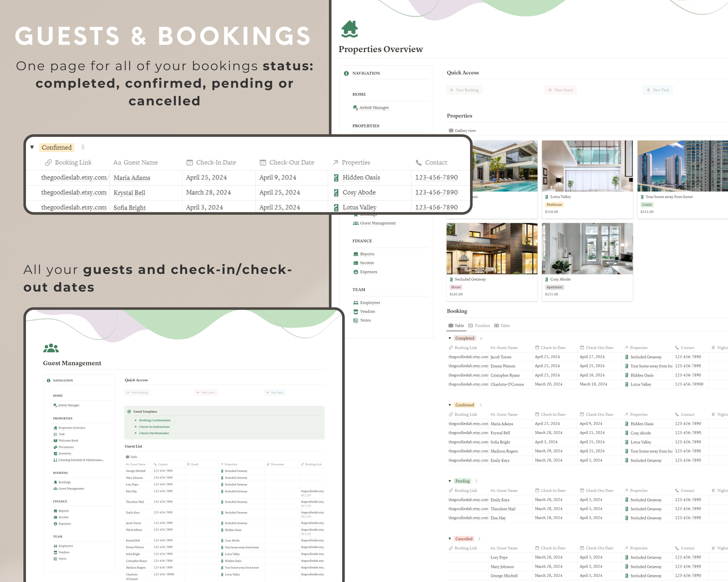Collapse the Completed group in Booking table
Viewport: 728px width, 582px height.
click(x=449, y=338)
